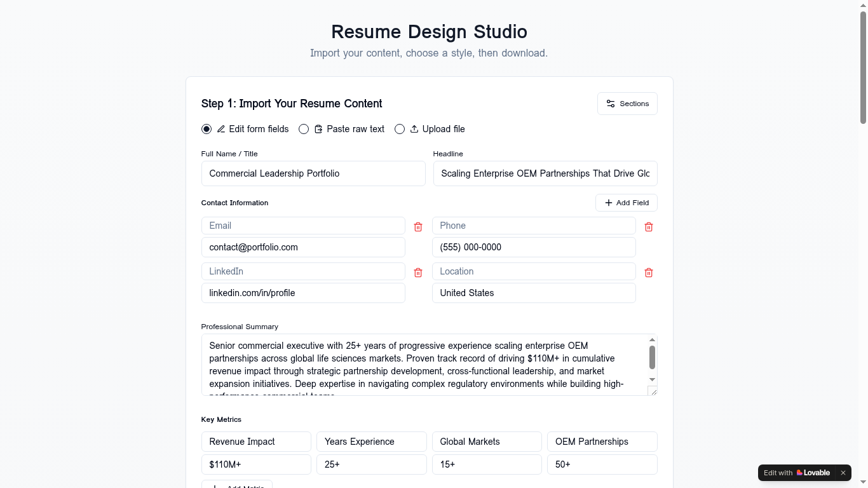Edit the (555) 000-0000 phone value

pos(534,247)
